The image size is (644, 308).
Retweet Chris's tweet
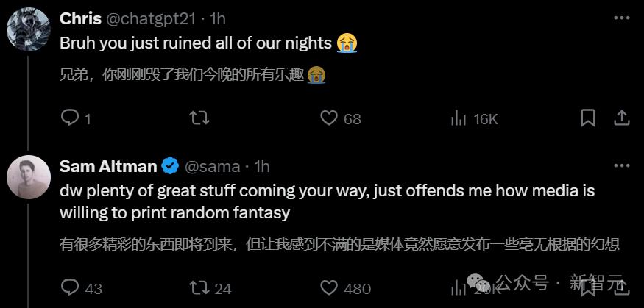(199, 118)
